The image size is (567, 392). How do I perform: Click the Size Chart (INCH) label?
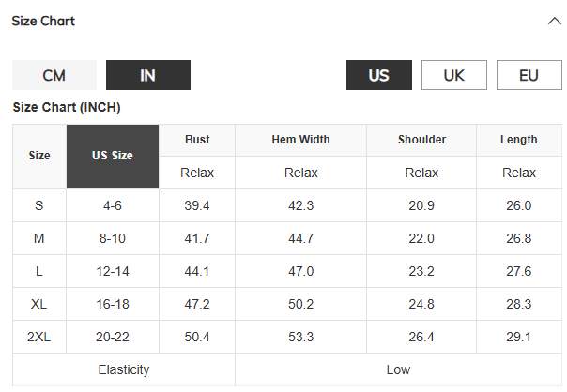coord(67,107)
